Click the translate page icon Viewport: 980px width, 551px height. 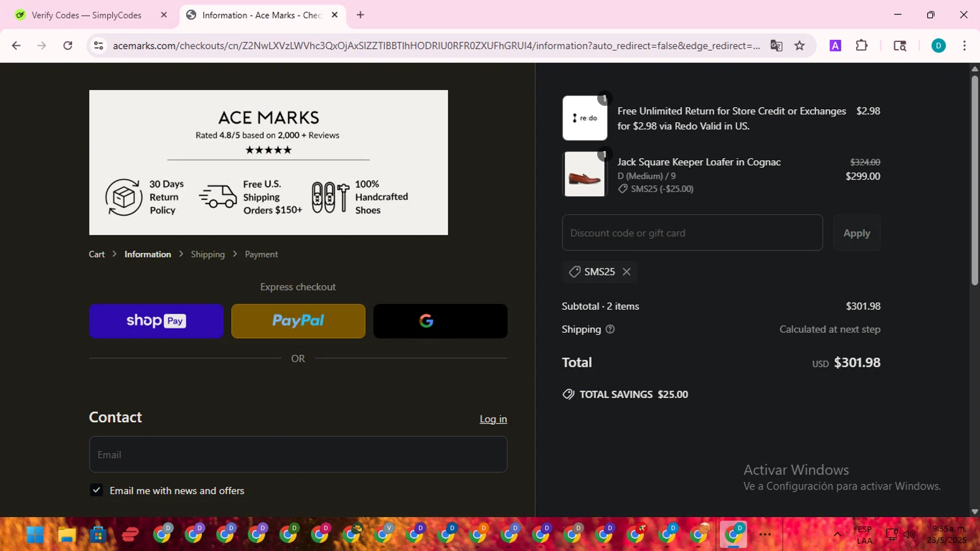(776, 46)
